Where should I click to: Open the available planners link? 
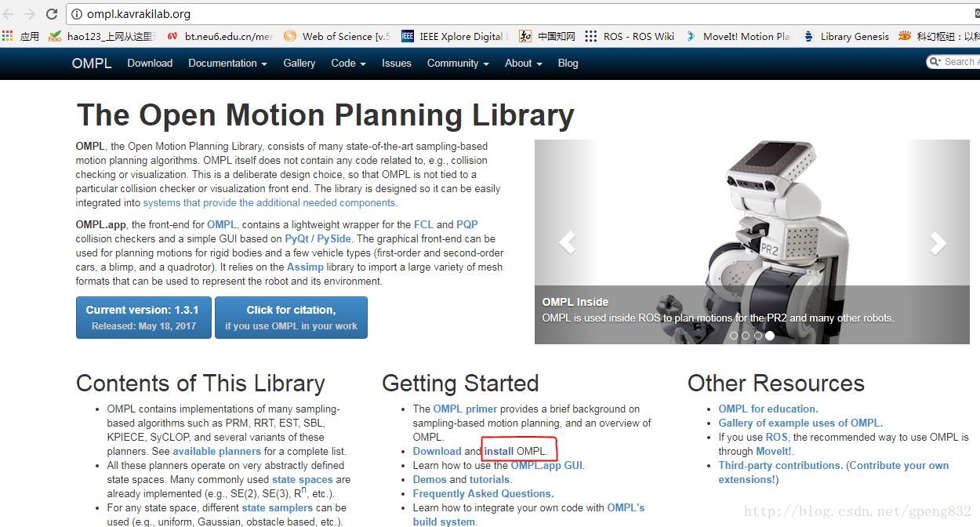[216, 451]
